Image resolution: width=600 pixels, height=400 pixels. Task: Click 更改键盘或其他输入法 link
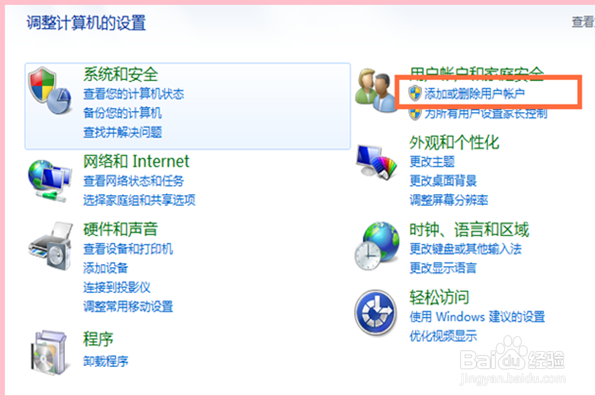(465, 249)
